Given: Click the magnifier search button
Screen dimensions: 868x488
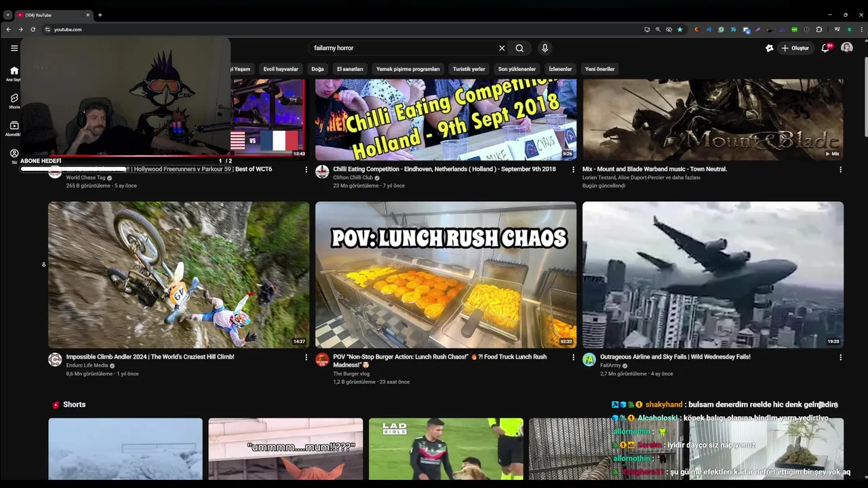Looking at the screenshot, I should click(519, 48).
